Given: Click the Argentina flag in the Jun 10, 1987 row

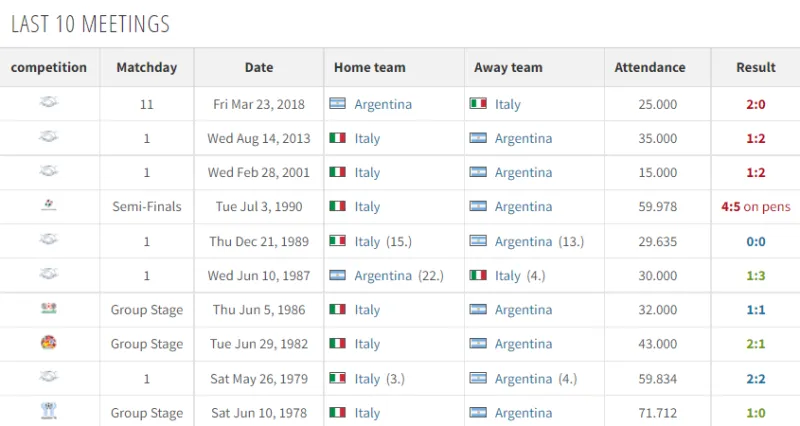Looking at the screenshot, I should [x=337, y=275].
